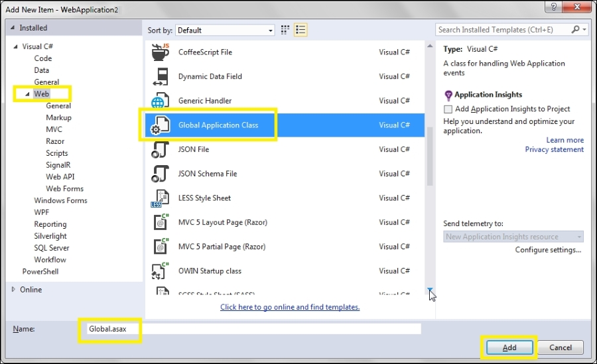Click the Global Application Class gear icon
Viewport: 597px width, 364px height.
[x=161, y=125]
